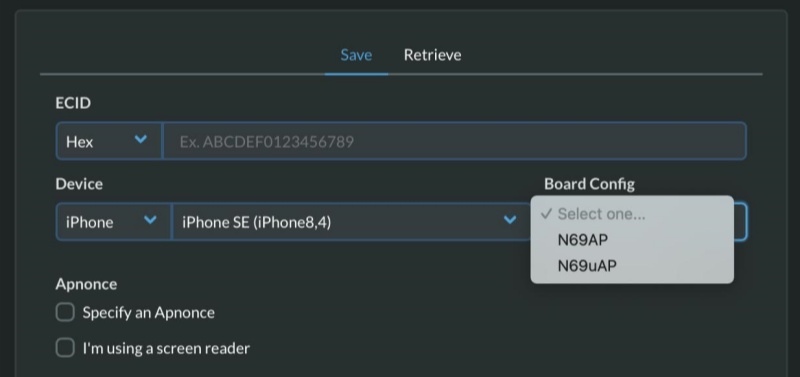The height and width of the screenshot is (377, 800).
Task: Check the I'm using a screen reader box
Action: (x=65, y=348)
